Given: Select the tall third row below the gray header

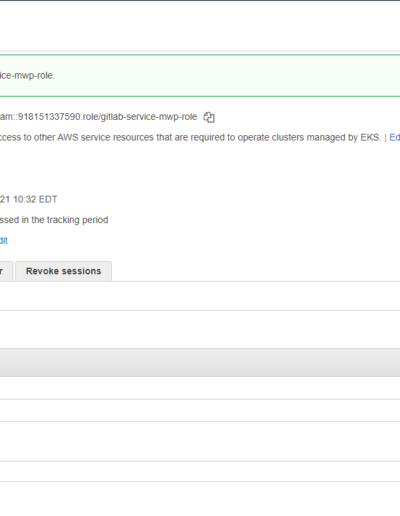Looking at the screenshot, I should coord(200,441).
